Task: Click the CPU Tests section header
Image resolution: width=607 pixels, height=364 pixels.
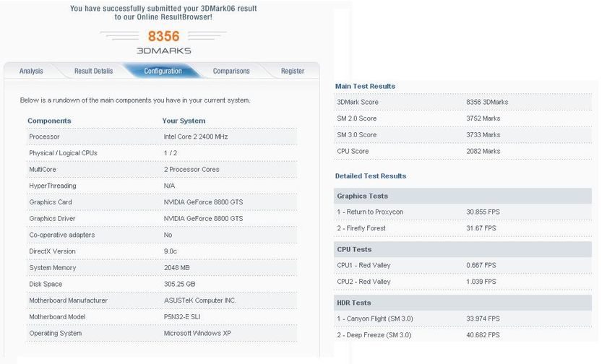Action: coord(354,249)
